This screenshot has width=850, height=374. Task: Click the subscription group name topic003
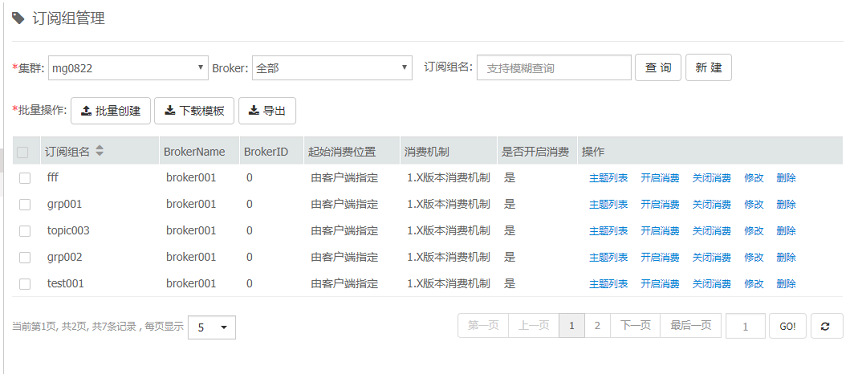click(x=68, y=230)
